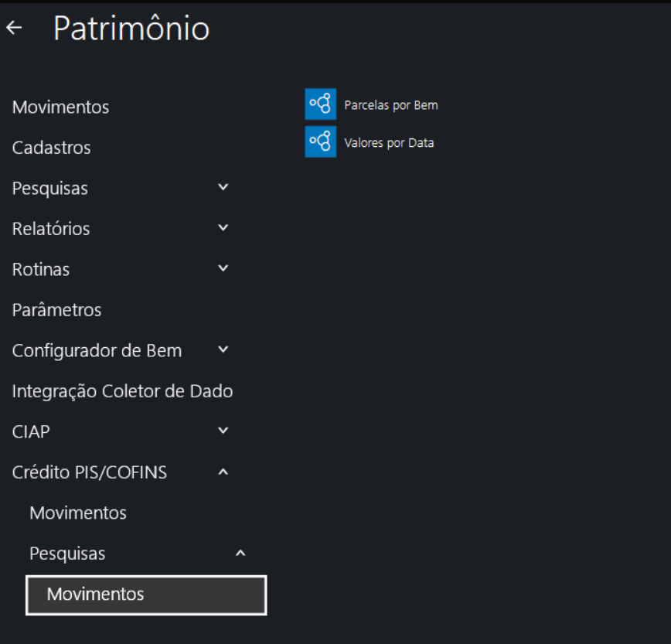This screenshot has height=644, width=671.
Task: Collapse the nested Pesquisas chevron under Crédito PIS/COFINS
Action: (240, 553)
